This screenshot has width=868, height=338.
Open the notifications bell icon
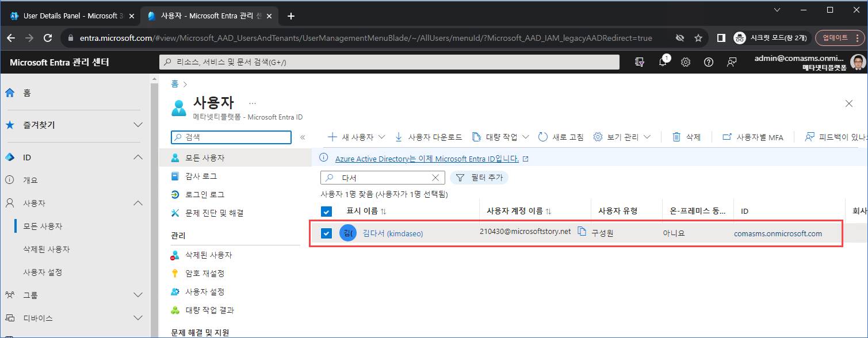[663, 62]
